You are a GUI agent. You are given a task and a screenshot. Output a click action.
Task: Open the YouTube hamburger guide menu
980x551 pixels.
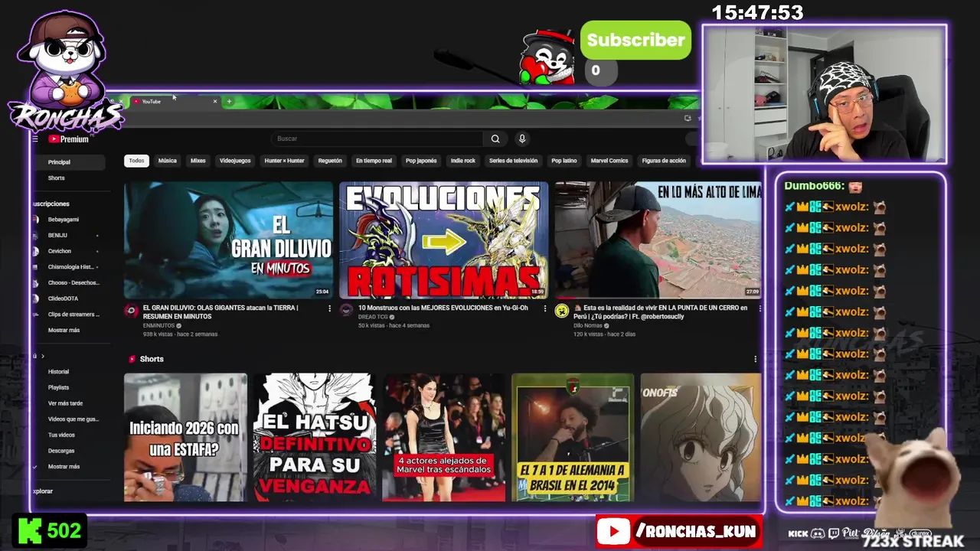pyautogui.click(x=35, y=139)
